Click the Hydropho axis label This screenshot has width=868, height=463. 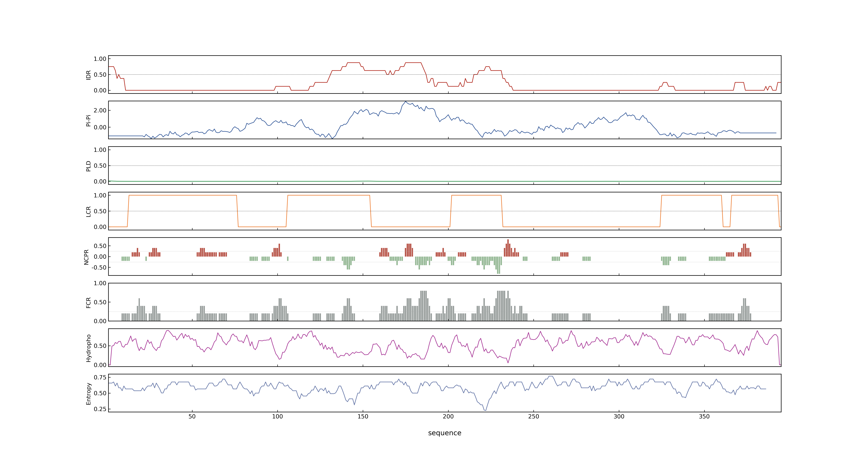[x=89, y=348]
